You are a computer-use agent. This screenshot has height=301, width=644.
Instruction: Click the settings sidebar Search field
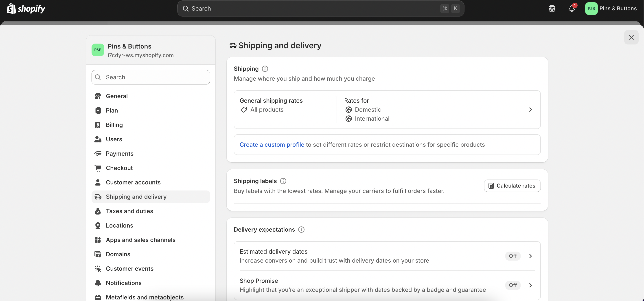(151, 77)
